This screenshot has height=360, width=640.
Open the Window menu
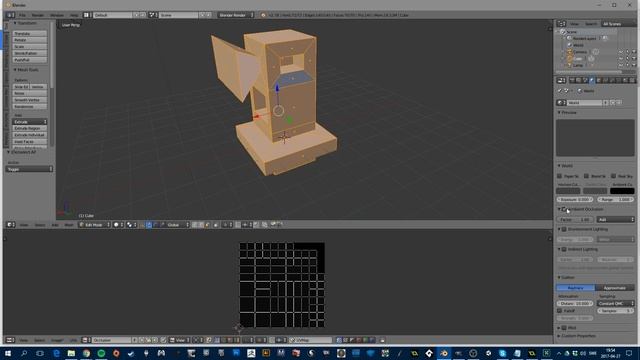coord(57,15)
